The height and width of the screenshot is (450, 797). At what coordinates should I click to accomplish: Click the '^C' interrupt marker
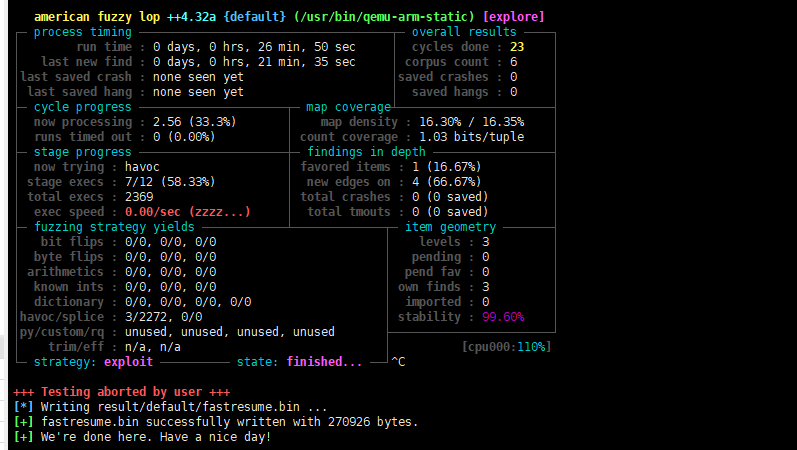pos(398,362)
